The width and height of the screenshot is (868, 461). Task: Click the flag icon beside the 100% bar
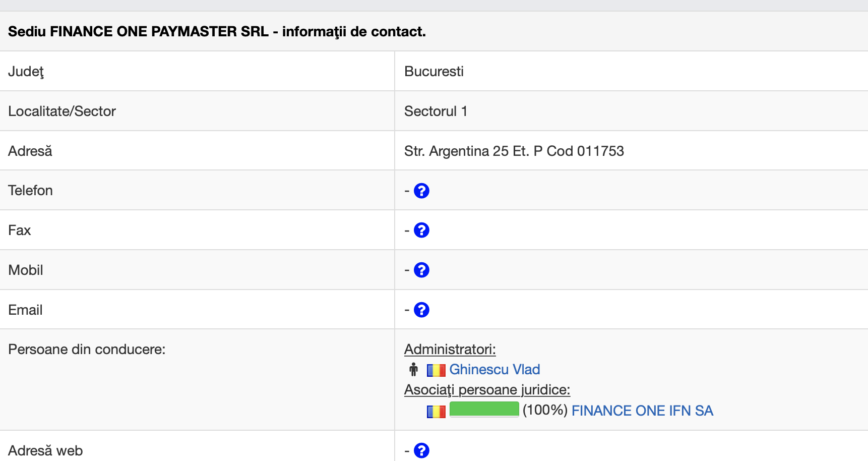(436, 412)
